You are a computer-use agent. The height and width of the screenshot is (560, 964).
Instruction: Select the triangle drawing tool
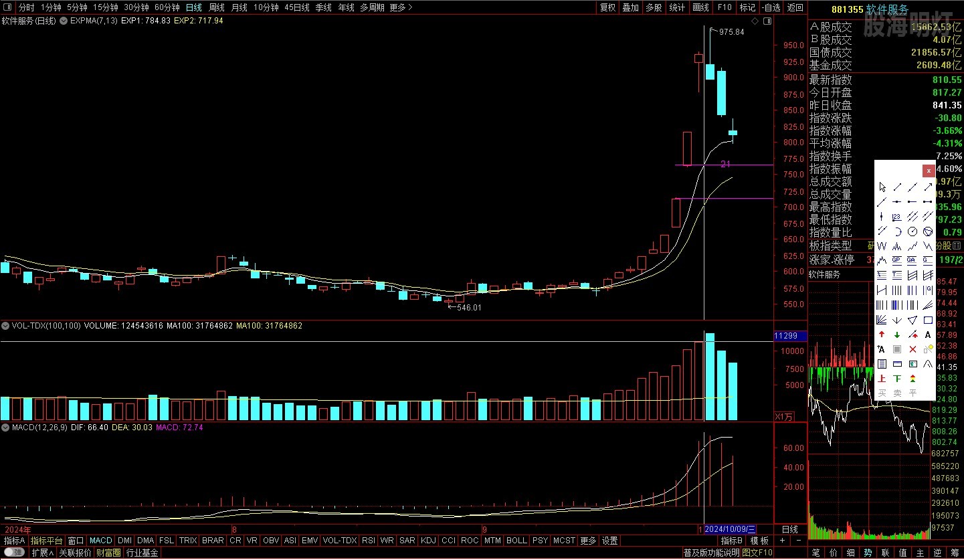(912, 319)
